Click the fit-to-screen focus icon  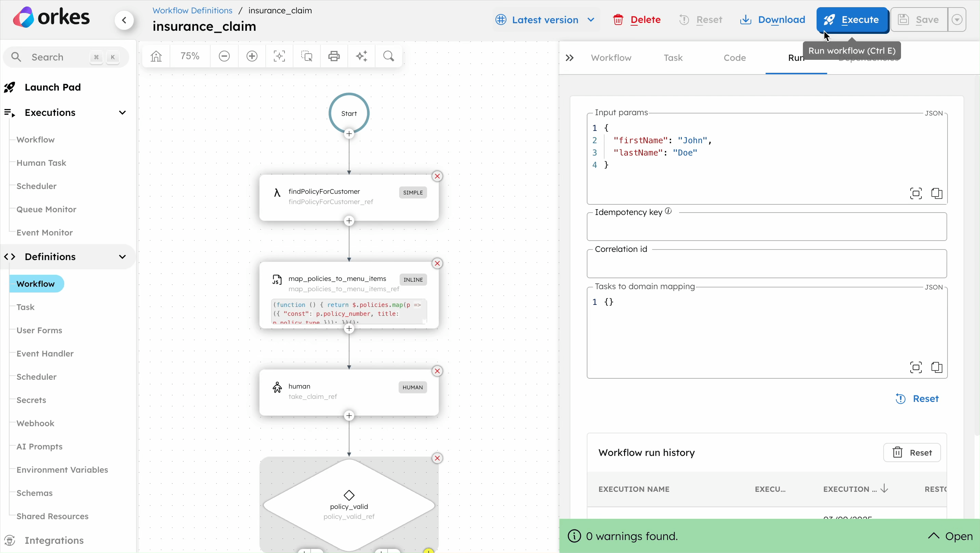279,56
